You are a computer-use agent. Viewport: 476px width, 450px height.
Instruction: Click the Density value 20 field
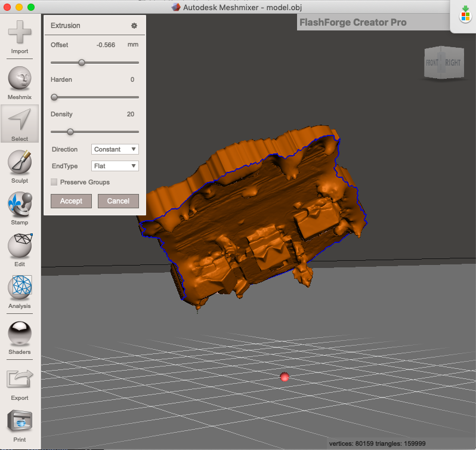(x=131, y=114)
